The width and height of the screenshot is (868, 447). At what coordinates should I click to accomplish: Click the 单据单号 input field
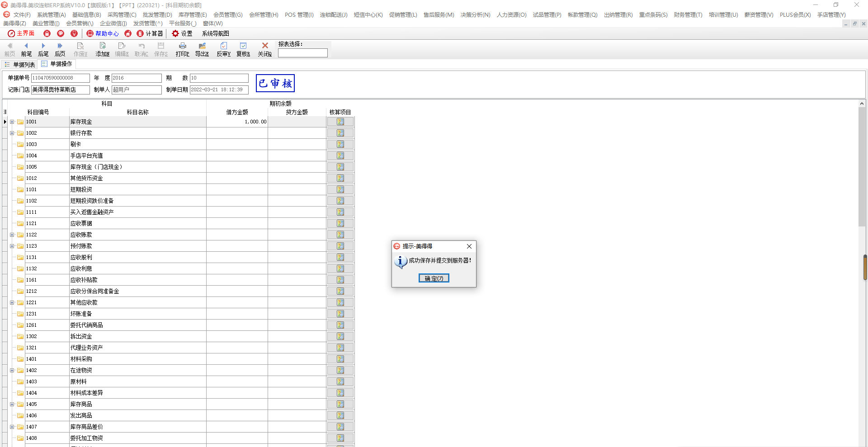pyautogui.click(x=60, y=78)
